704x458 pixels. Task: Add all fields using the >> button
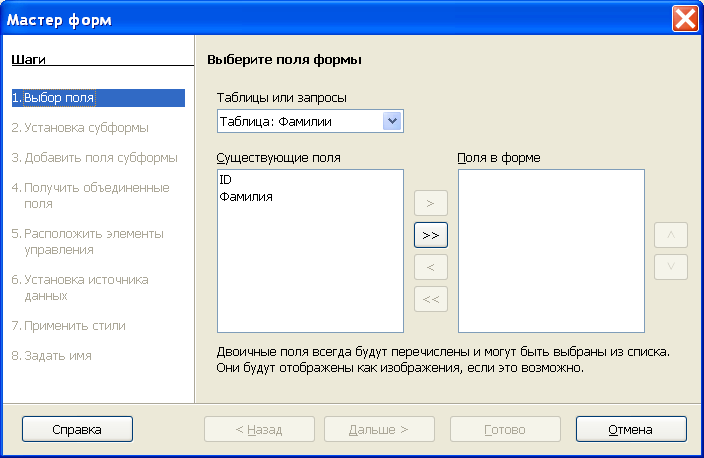click(x=431, y=235)
